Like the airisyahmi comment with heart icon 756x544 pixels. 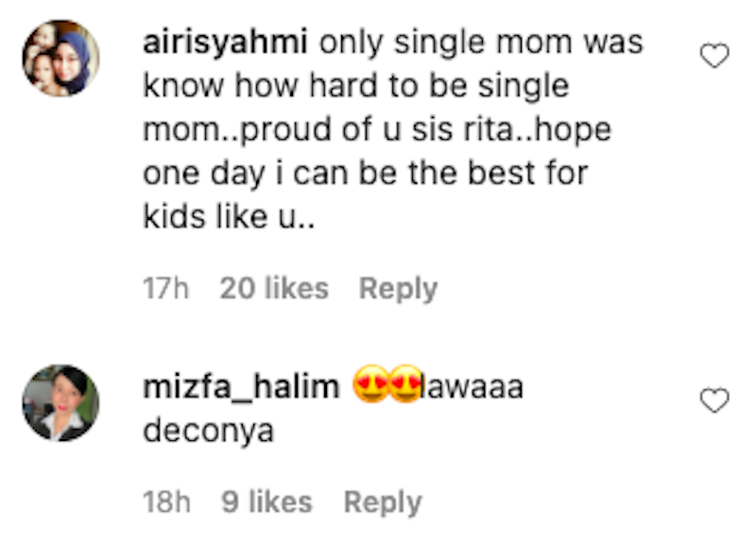714,58
